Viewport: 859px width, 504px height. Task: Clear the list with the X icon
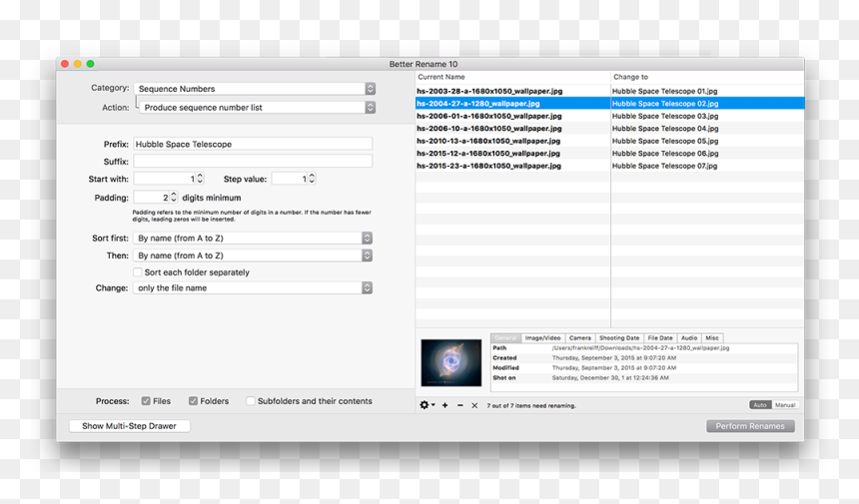[x=474, y=405]
